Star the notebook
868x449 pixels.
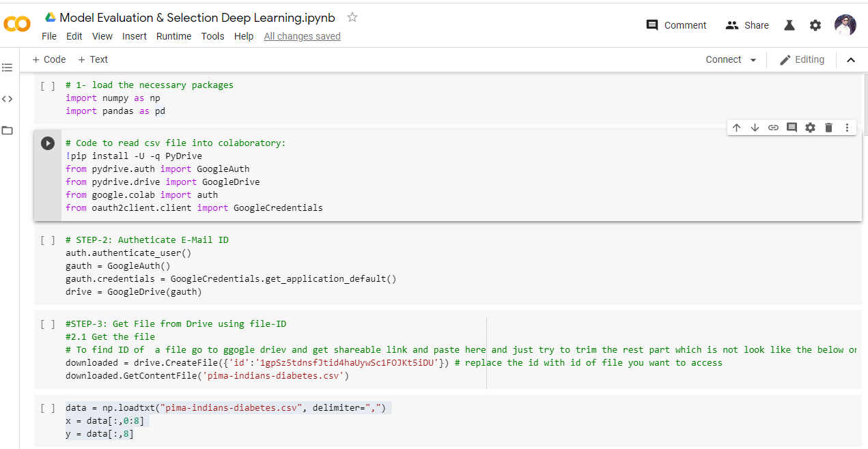pos(352,18)
